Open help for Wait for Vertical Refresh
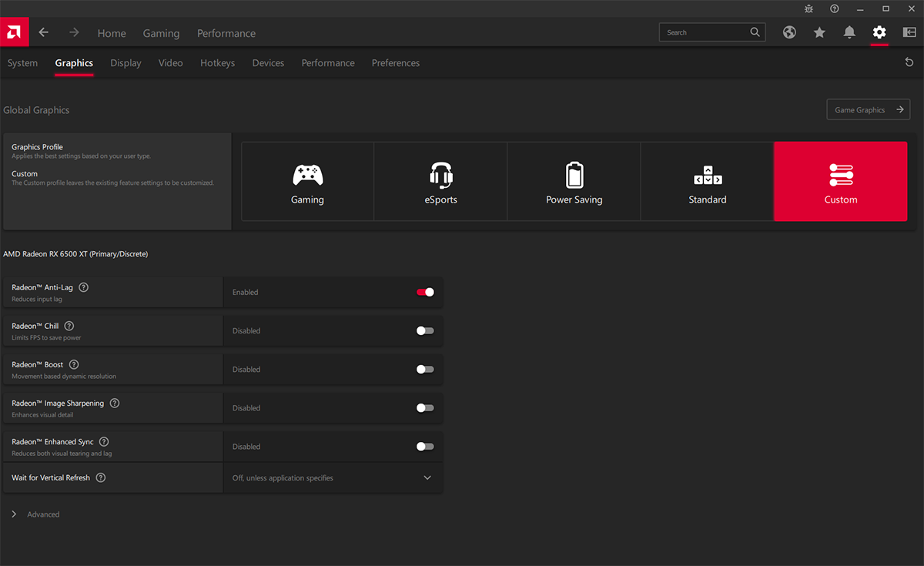 (x=101, y=477)
